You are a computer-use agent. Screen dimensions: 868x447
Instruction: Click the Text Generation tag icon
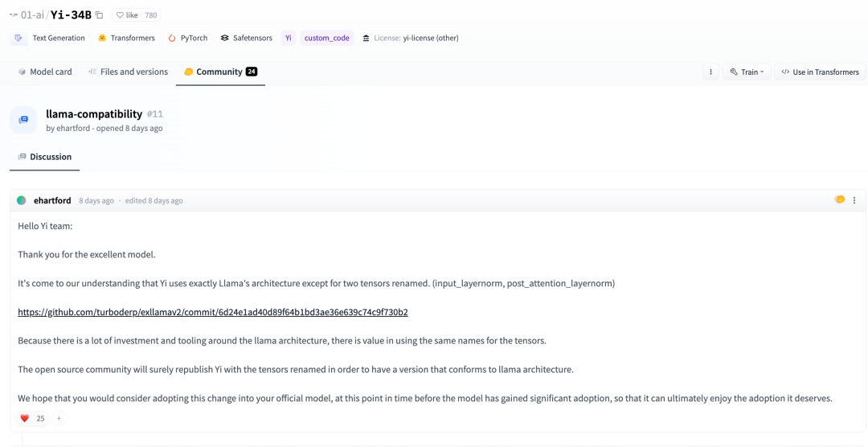tap(18, 38)
